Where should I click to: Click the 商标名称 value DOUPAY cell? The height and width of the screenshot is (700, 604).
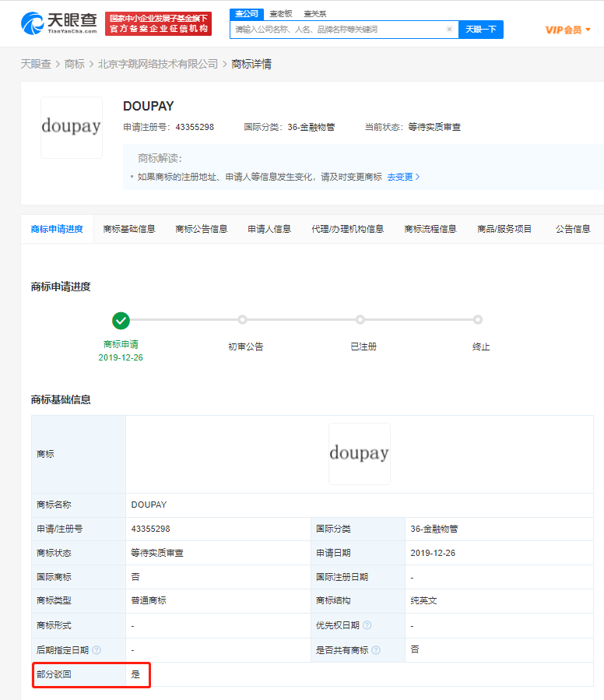tap(360, 505)
